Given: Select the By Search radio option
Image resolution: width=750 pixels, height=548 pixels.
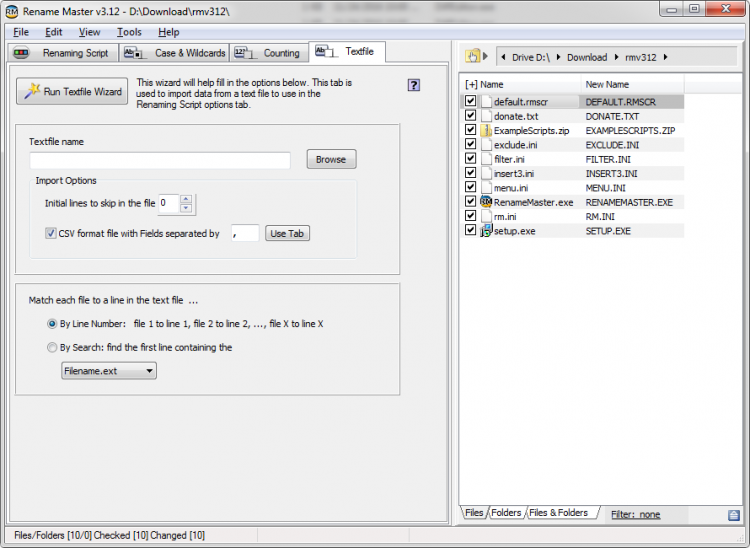Looking at the screenshot, I should point(52,347).
